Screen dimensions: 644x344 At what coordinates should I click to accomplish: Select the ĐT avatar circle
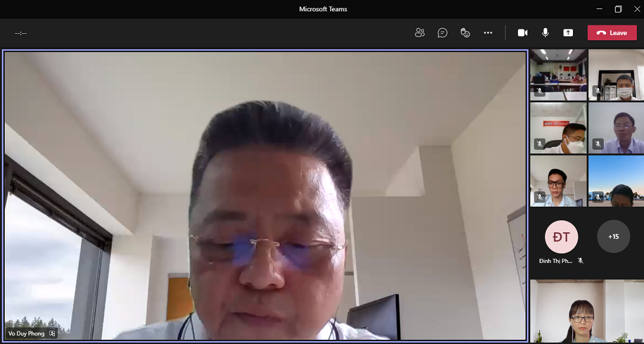coord(561,237)
